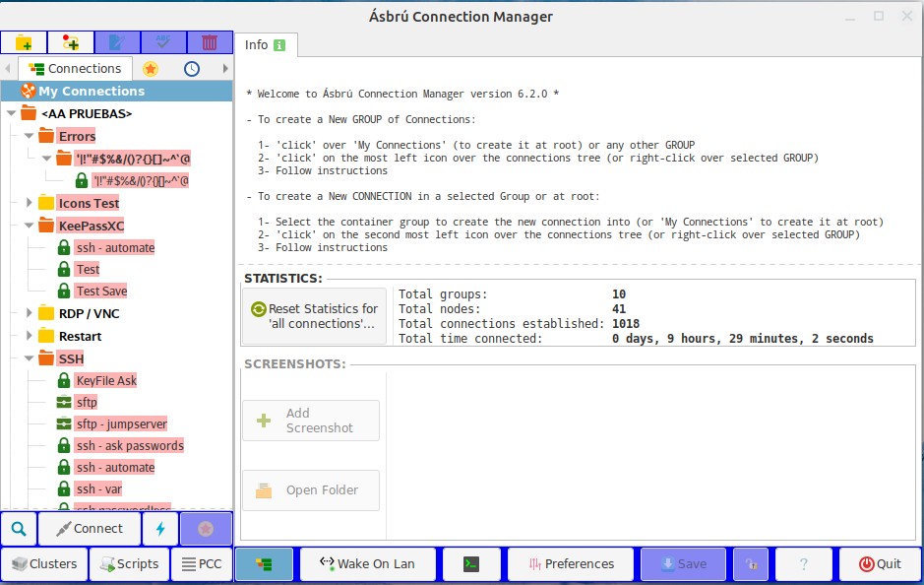Switch to the Info tab

click(265, 45)
